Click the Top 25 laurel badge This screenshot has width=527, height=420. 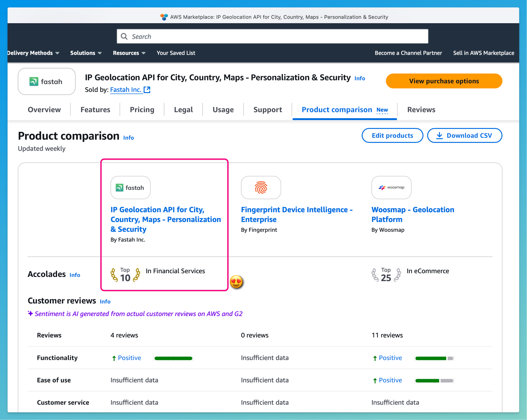(386, 275)
